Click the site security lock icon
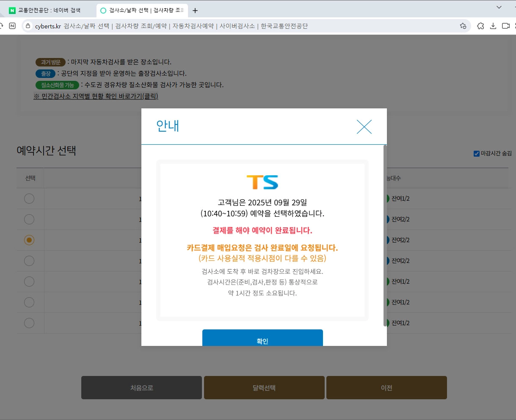This screenshot has height=420, width=516. click(28, 26)
